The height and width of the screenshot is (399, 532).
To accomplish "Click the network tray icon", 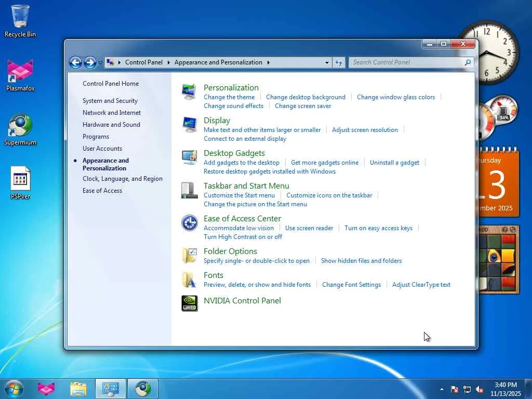I will [x=467, y=389].
